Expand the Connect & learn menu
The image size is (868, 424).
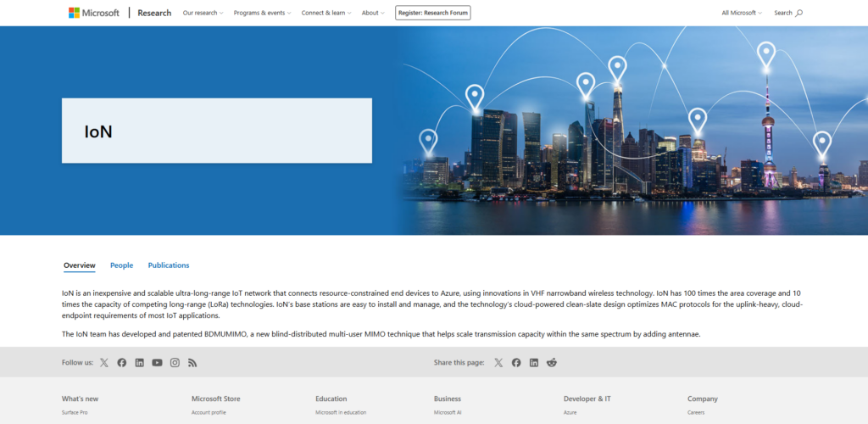[326, 13]
